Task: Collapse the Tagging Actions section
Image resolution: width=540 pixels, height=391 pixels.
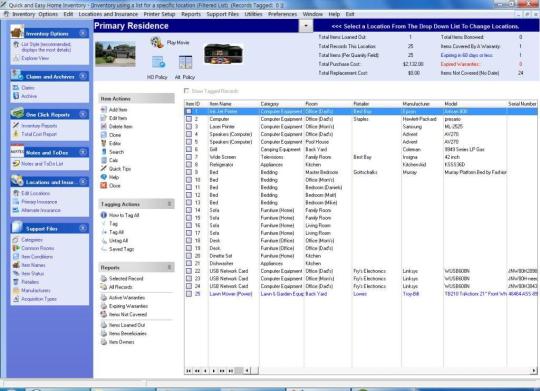Action: coord(169,204)
